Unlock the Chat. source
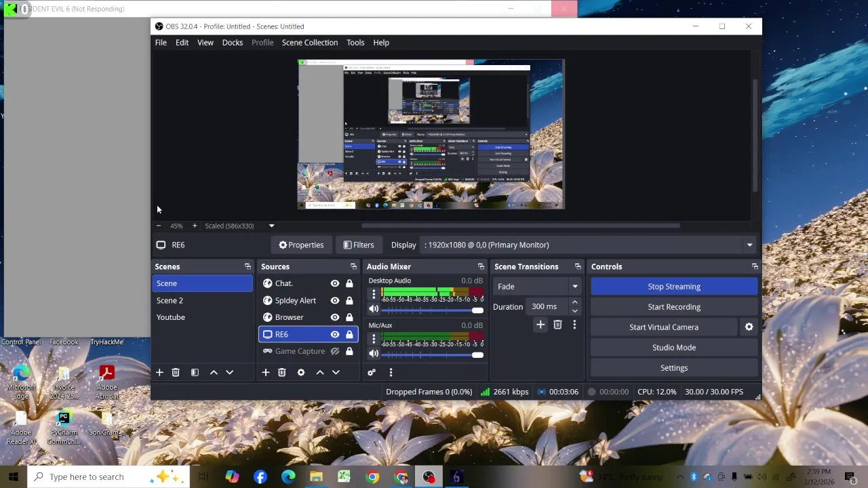 pos(349,283)
